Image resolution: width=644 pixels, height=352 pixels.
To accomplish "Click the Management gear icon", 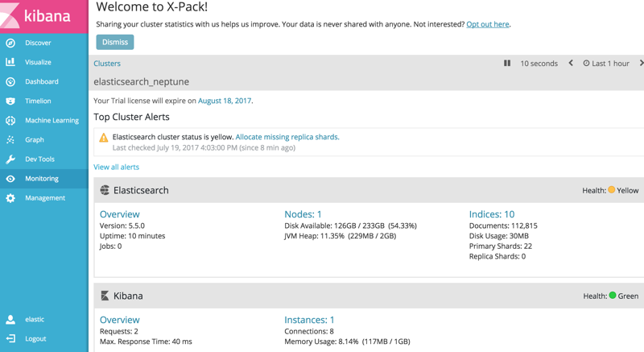I will tap(10, 197).
